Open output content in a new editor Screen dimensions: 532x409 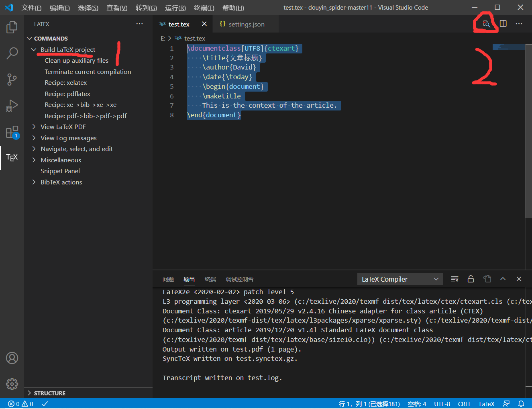[487, 278]
